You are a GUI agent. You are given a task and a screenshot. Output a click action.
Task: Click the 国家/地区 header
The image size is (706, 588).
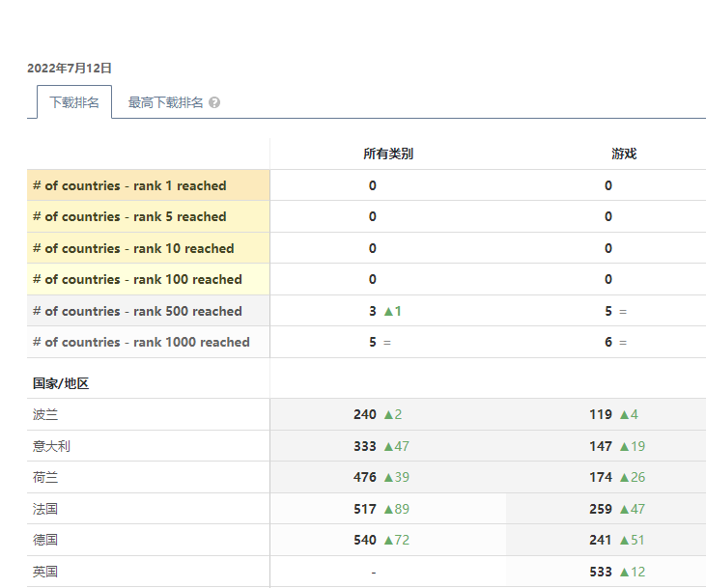pyautogui.click(x=61, y=383)
